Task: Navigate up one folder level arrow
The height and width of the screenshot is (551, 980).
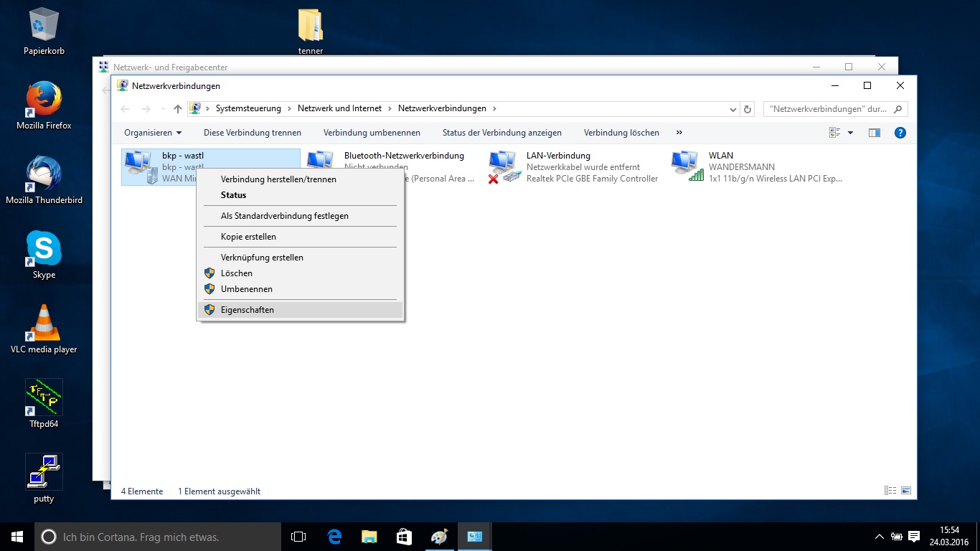Action: pos(178,109)
